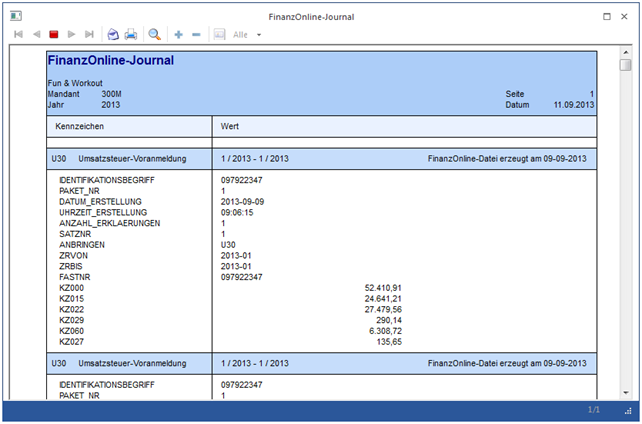The height and width of the screenshot is (424, 642).
Task: Zoom out with the minus icon
Action: pyautogui.click(x=196, y=34)
